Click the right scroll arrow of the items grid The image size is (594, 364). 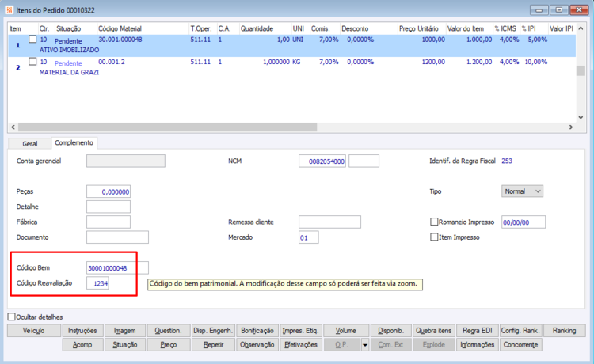pyautogui.click(x=570, y=127)
